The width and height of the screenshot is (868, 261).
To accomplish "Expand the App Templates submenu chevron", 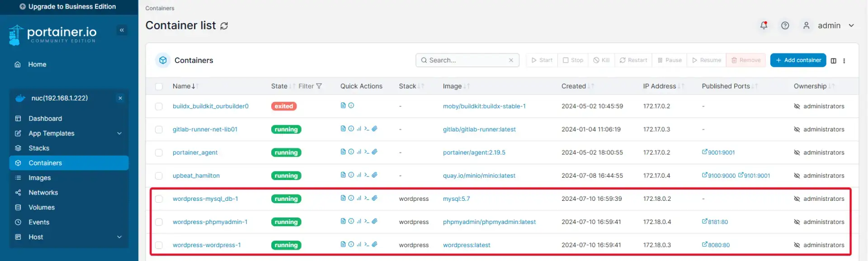I will click(x=119, y=133).
